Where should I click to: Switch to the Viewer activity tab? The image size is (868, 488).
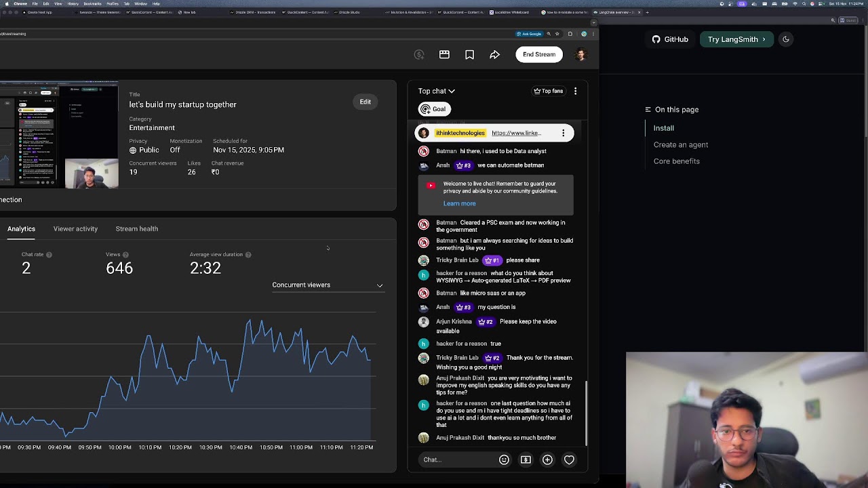(x=75, y=229)
